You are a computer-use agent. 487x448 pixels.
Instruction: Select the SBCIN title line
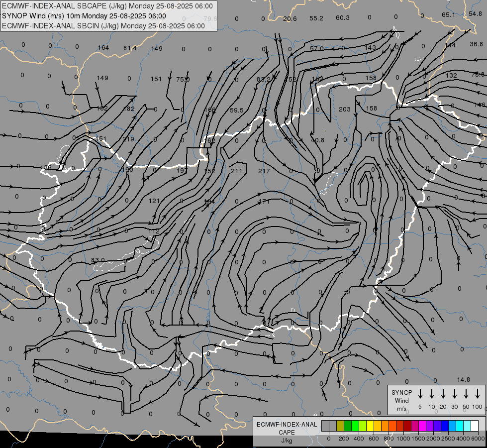[x=103, y=26]
